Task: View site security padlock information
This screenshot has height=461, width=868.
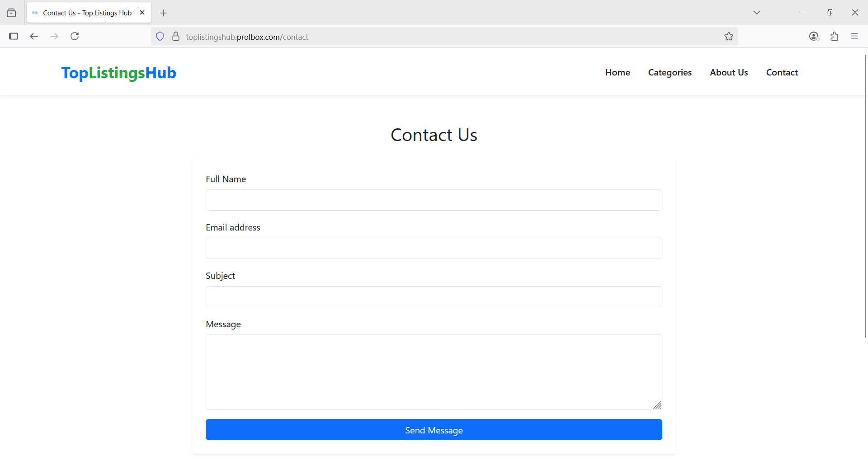Action: (x=176, y=37)
